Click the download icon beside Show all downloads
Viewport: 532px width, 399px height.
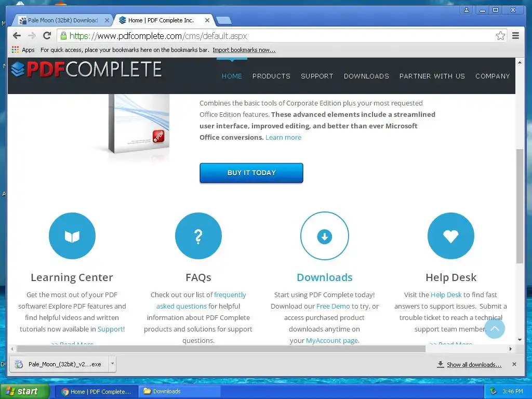[440, 364]
